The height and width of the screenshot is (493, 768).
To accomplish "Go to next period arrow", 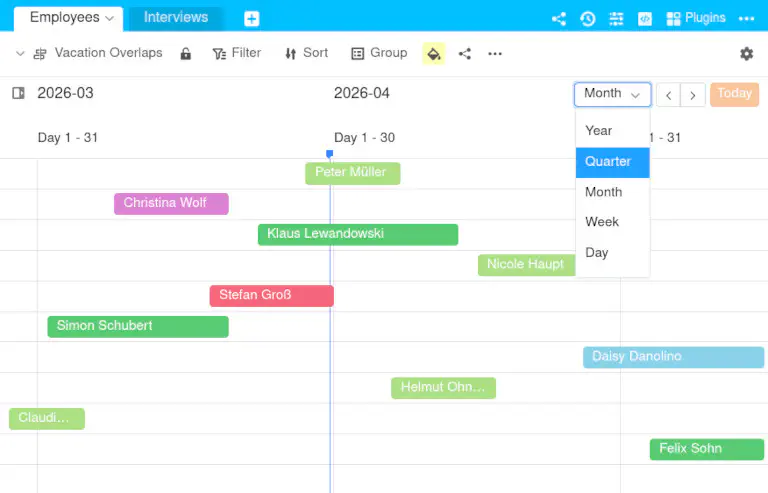I will coord(693,95).
